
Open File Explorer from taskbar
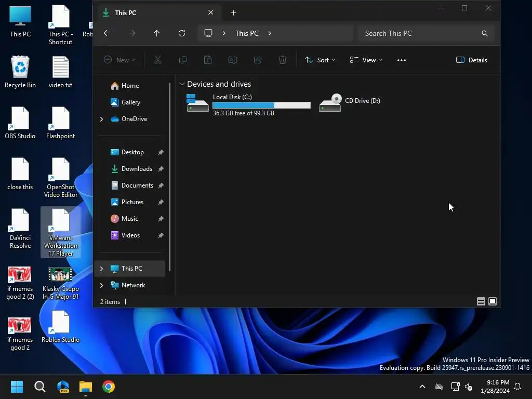[86, 387]
